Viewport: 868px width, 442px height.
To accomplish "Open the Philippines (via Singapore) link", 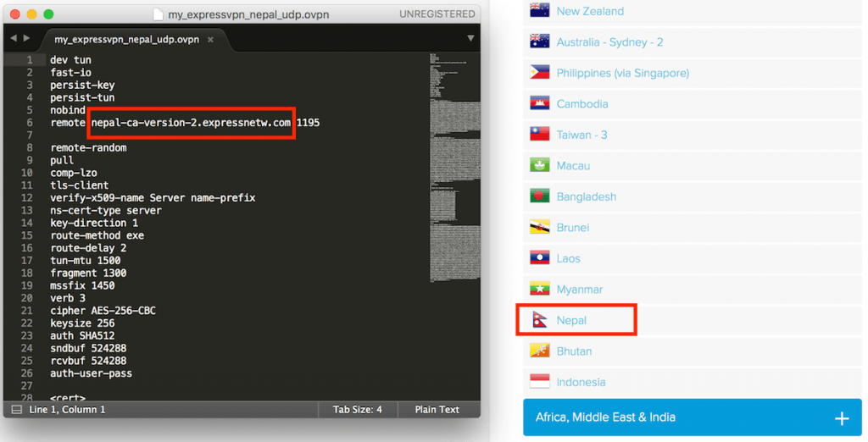I will (x=623, y=73).
